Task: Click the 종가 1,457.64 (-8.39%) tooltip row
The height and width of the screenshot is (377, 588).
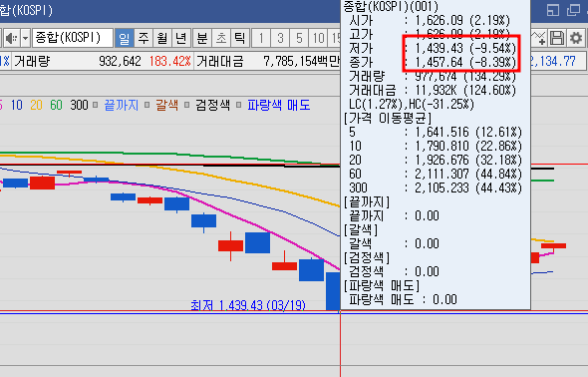Action: 433,62
